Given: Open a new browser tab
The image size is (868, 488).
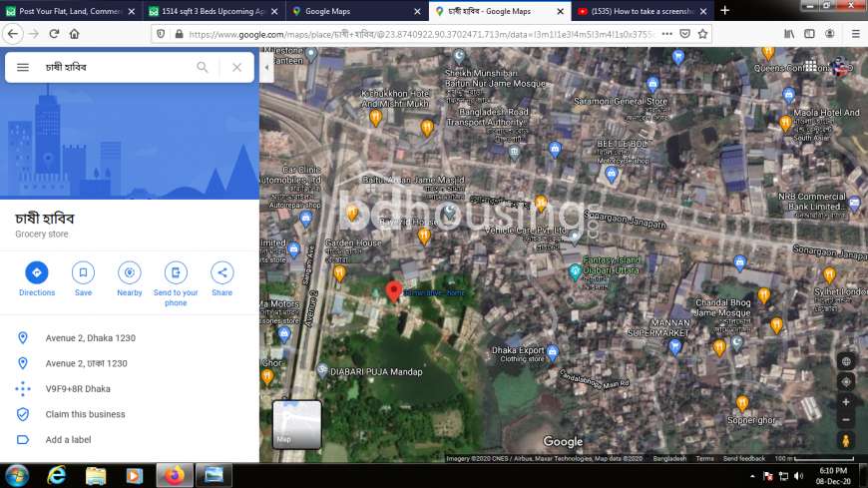Looking at the screenshot, I should pyautogui.click(x=724, y=11).
